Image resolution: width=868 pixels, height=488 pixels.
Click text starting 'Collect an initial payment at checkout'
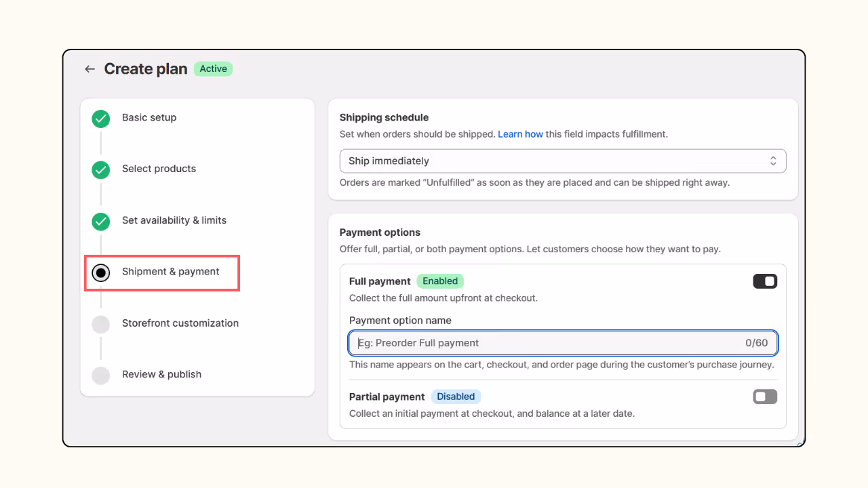pyautogui.click(x=492, y=413)
